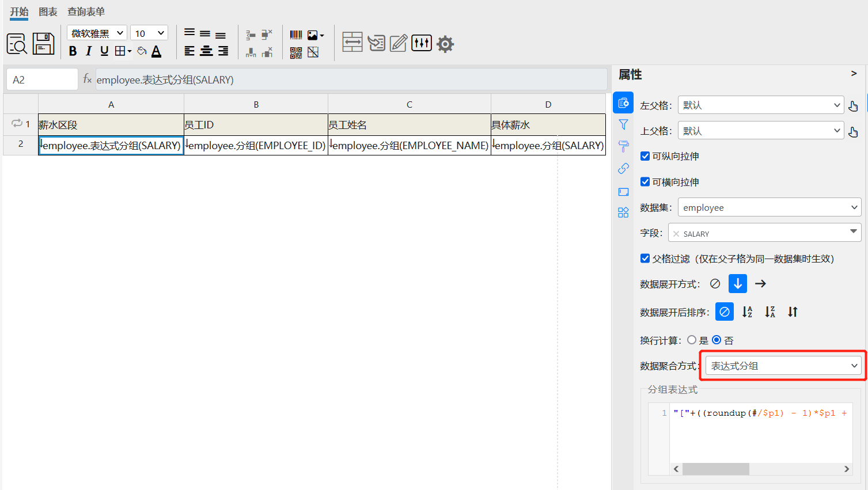Select cell 具体薪水
Viewport: 868px width, 490px height.
[548, 125]
